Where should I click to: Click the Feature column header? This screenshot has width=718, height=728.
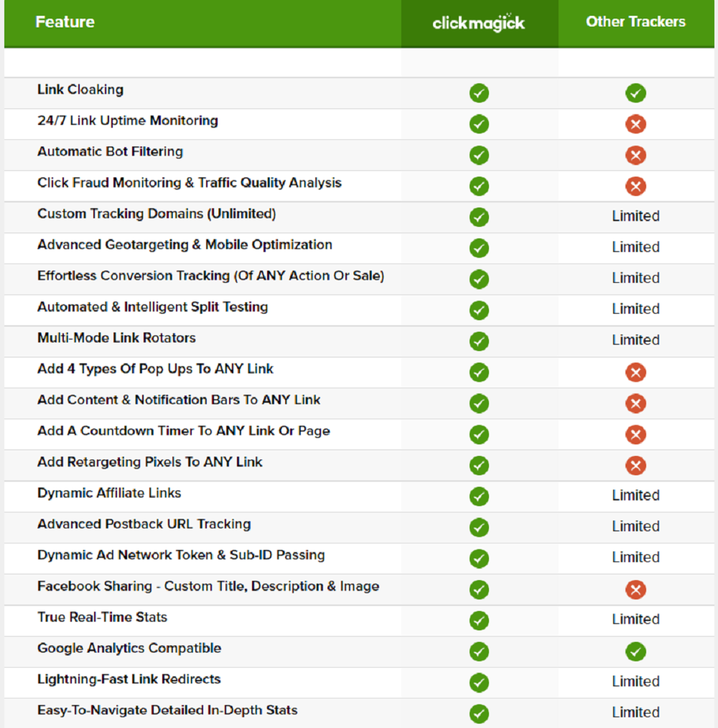[x=65, y=22]
